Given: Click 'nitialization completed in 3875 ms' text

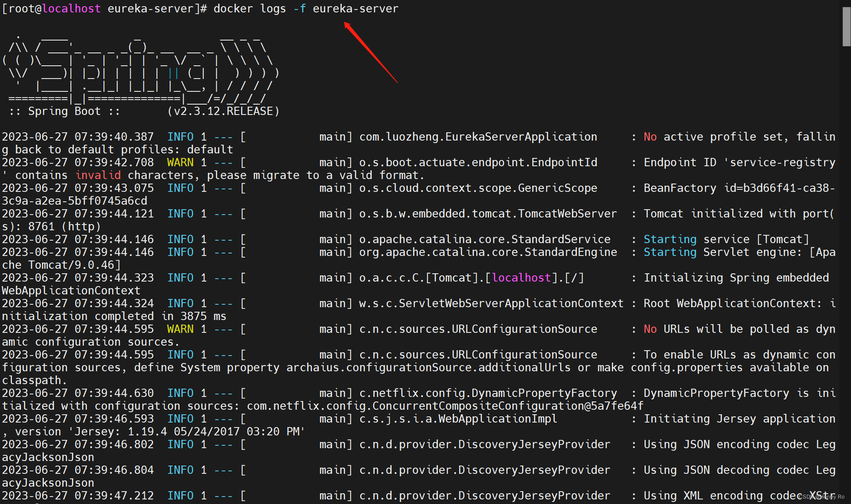Looking at the screenshot, I should click(114, 316).
